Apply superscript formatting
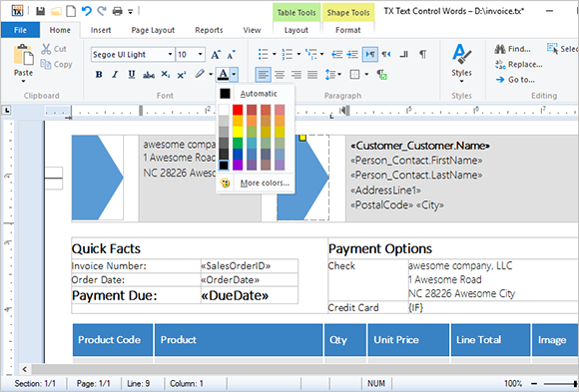Viewport: 579px width, 392px height. [182, 75]
